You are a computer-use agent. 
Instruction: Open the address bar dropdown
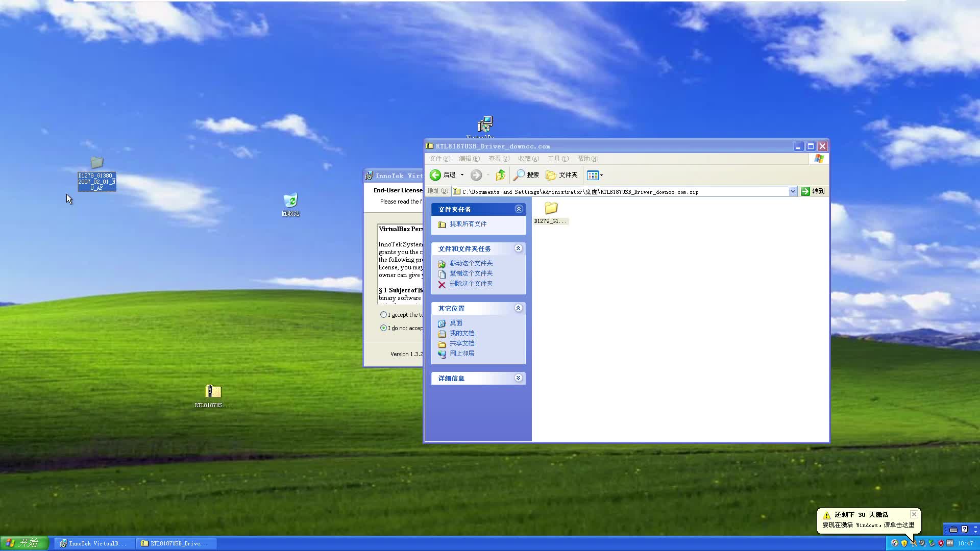click(793, 191)
